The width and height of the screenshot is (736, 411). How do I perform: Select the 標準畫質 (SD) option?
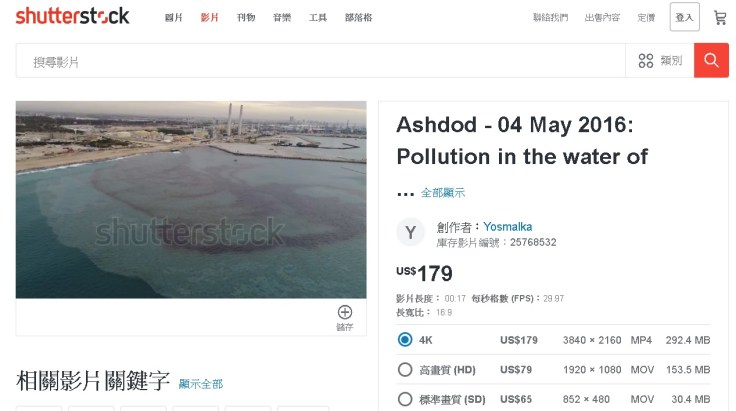[x=405, y=400]
